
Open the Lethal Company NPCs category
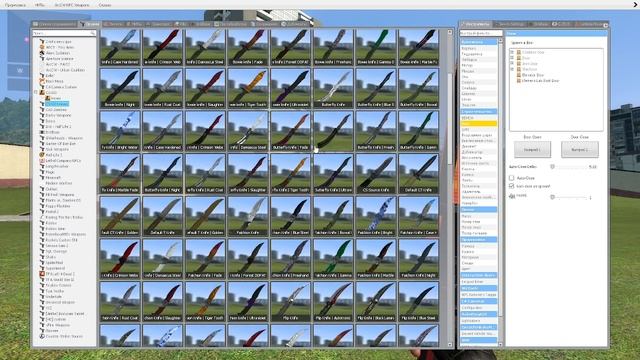coord(60,161)
